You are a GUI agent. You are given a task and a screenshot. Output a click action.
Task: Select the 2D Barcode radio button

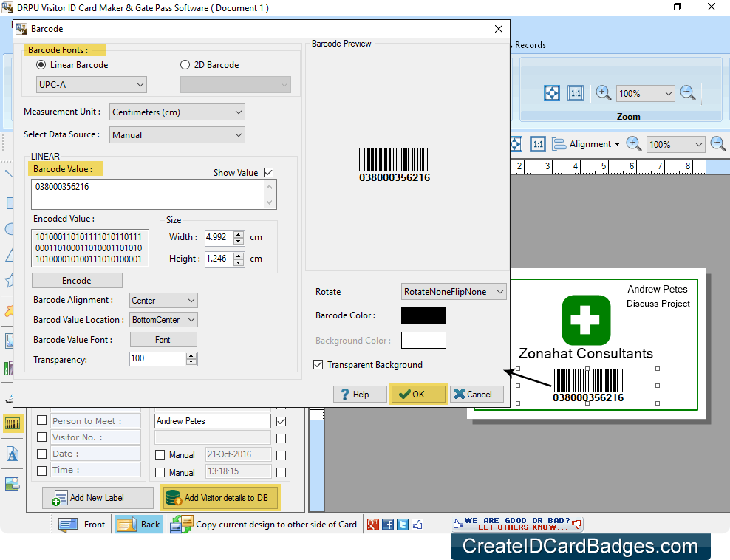pyautogui.click(x=185, y=65)
